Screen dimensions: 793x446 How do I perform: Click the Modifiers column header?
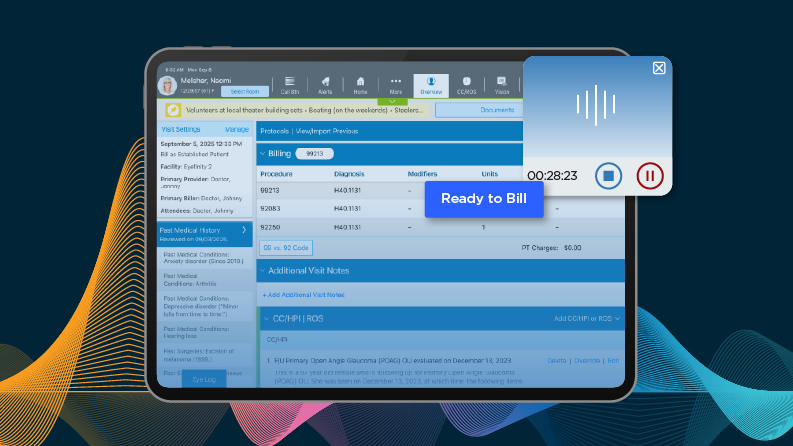click(x=422, y=174)
